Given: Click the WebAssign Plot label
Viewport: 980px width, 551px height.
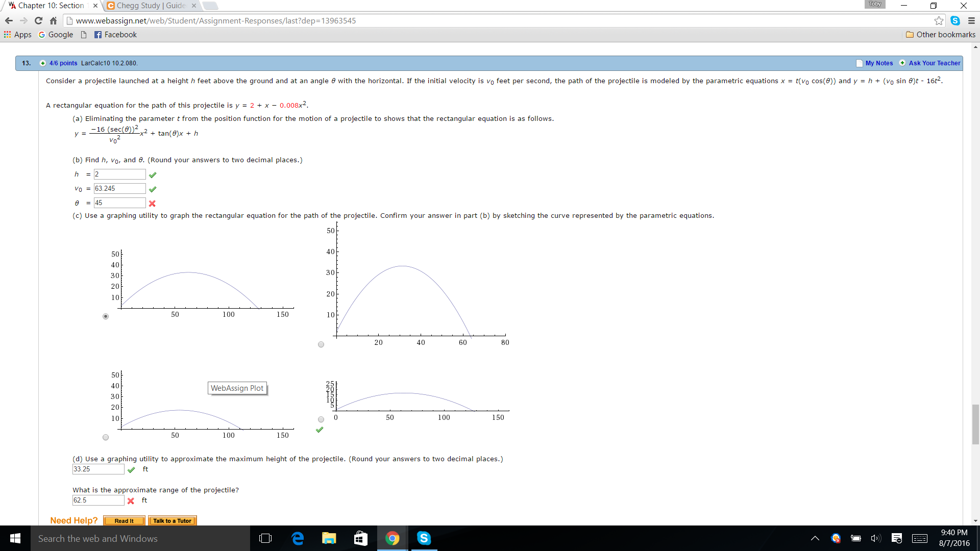Looking at the screenshot, I should point(237,388).
